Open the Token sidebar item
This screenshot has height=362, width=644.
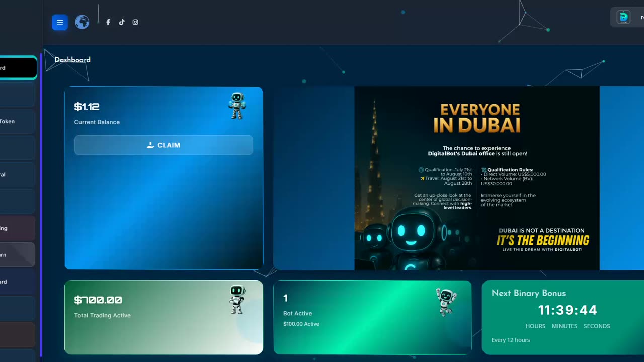pyautogui.click(x=18, y=121)
